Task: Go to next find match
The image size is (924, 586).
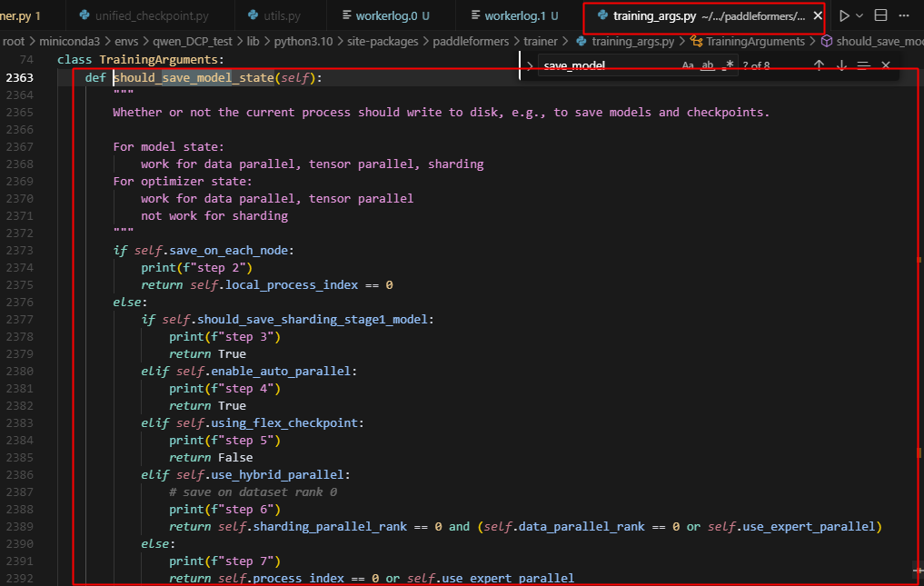Action: click(841, 65)
